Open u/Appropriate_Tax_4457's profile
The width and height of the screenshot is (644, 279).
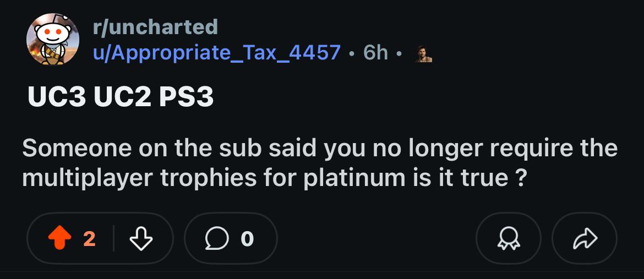tap(217, 53)
